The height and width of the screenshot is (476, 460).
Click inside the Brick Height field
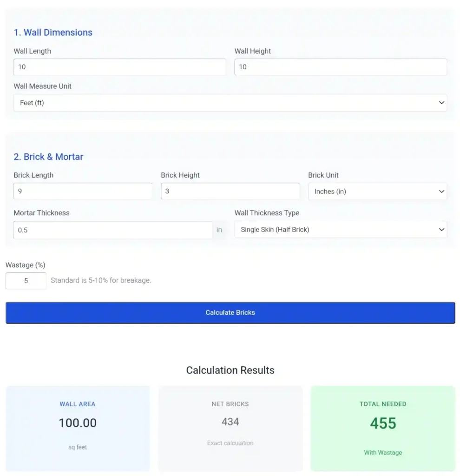[230, 191]
